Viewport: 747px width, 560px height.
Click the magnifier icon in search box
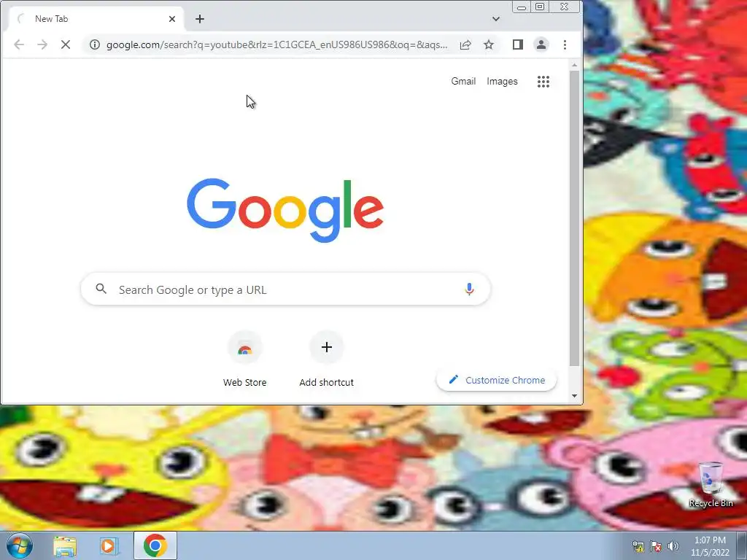tap(101, 289)
